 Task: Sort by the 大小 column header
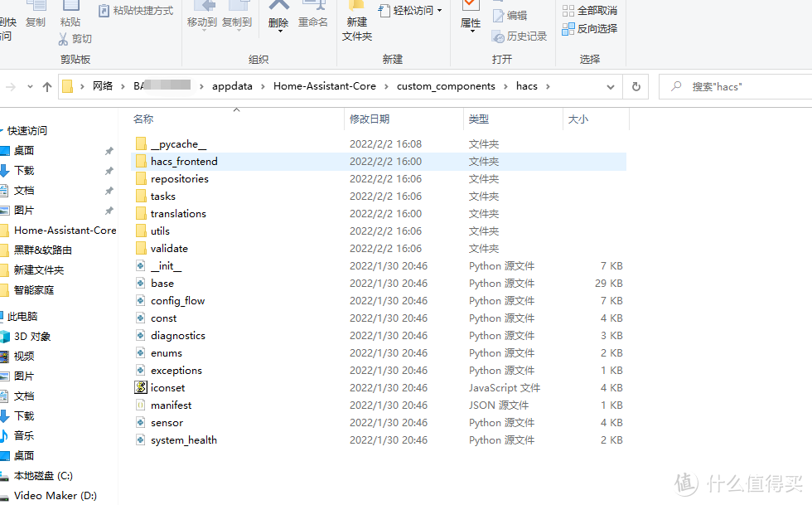(578, 119)
